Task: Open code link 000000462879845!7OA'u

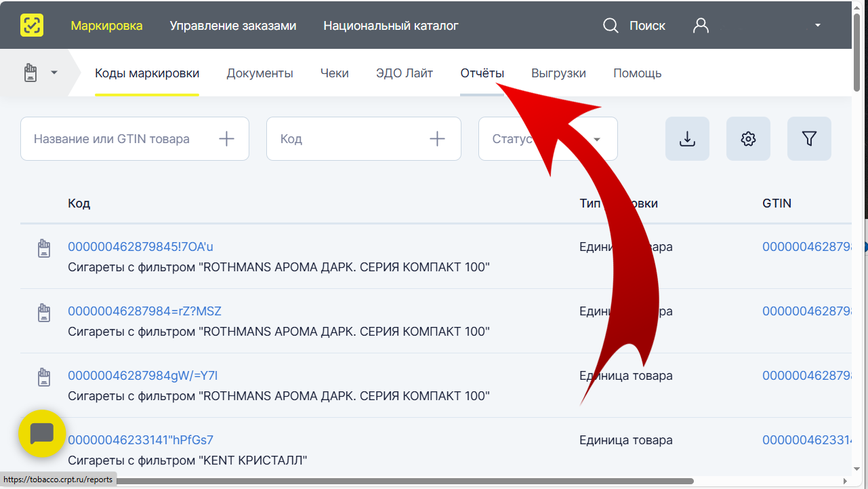Action: (x=140, y=247)
